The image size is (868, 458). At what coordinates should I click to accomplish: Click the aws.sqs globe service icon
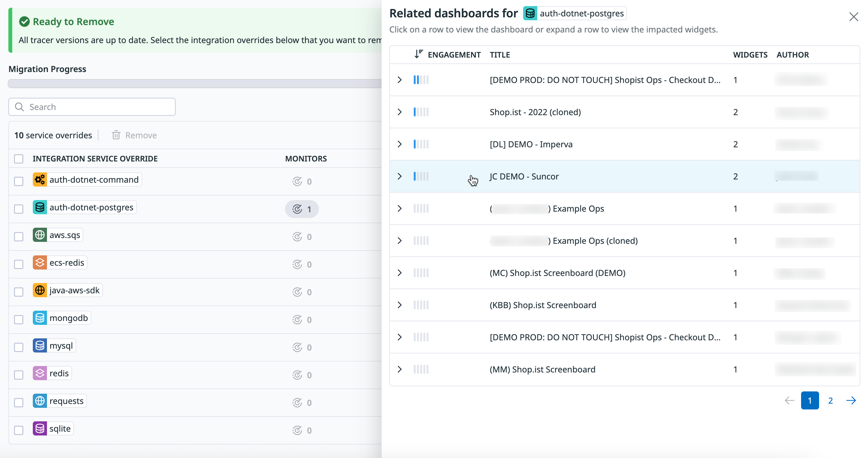(x=40, y=235)
